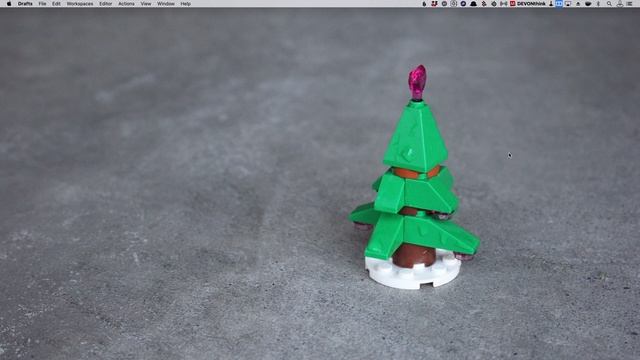The image size is (640, 360).
Task: Open the Workspaces menu
Action: (80, 4)
